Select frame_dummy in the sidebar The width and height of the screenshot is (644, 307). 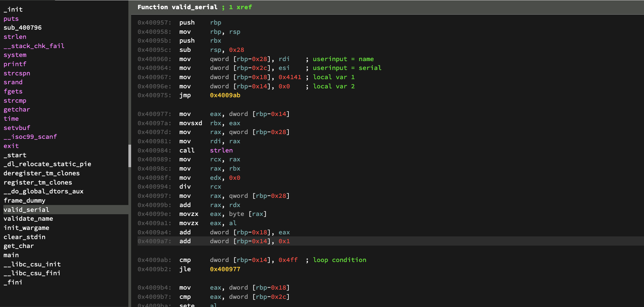[24, 201]
